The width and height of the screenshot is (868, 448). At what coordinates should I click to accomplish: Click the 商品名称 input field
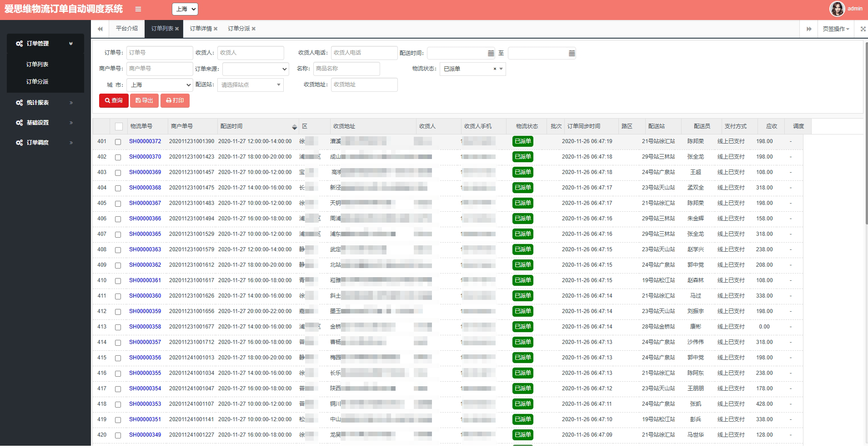[346, 69]
